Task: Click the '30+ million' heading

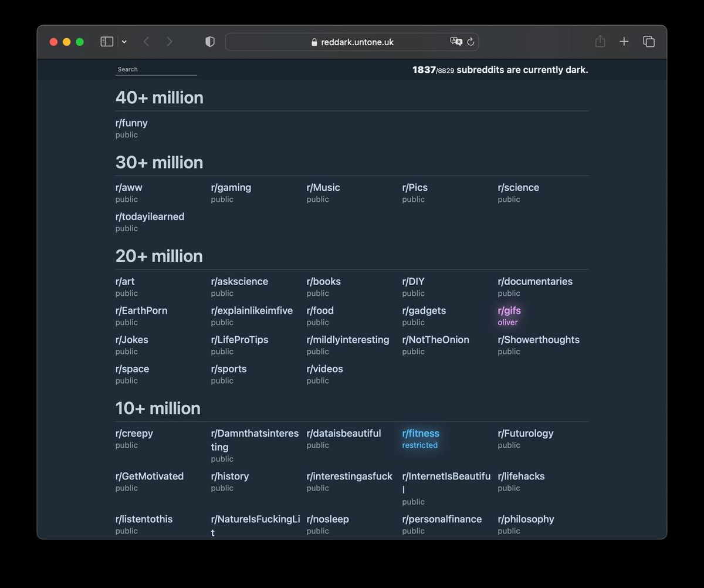Action: [159, 163]
